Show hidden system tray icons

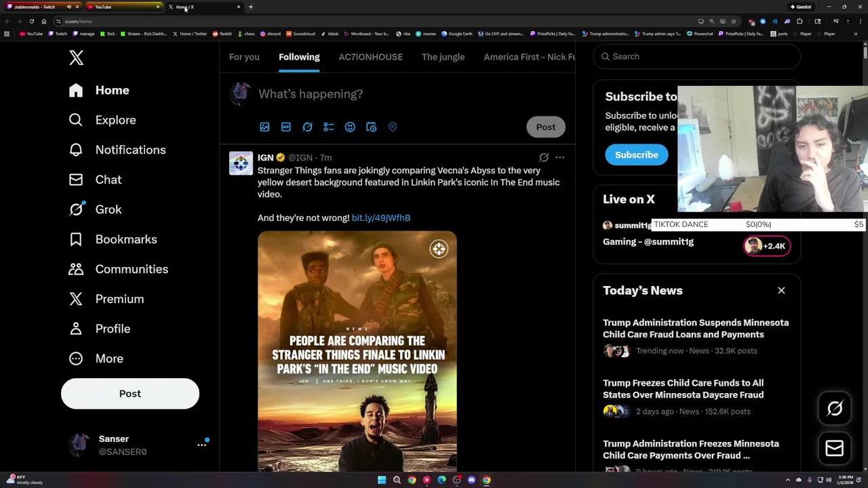tap(788, 480)
